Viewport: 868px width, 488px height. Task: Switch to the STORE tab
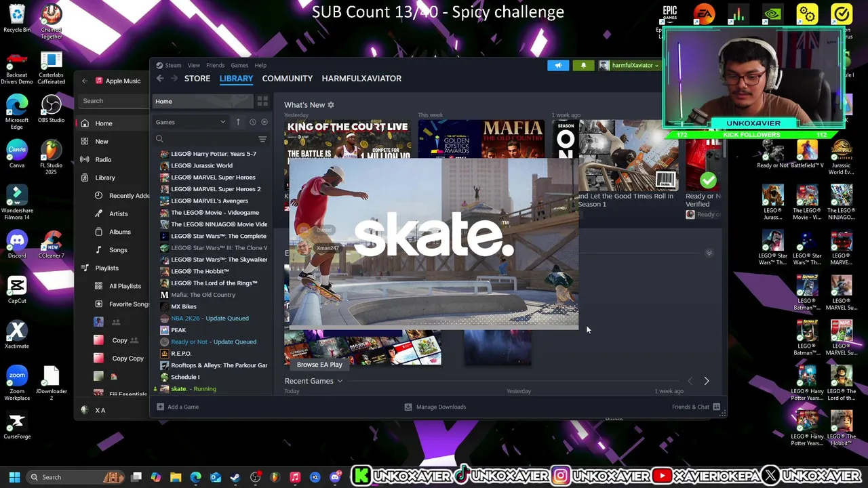197,79
